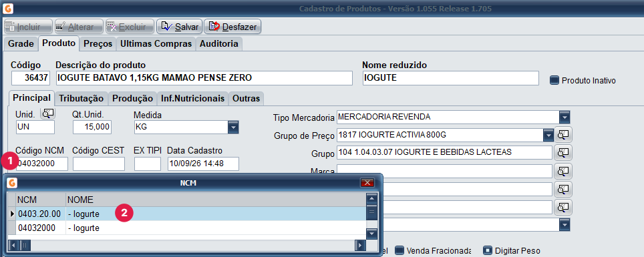Click the Código field
This screenshot has height=257, width=644.
pyautogui.click(x=31, y=78)
